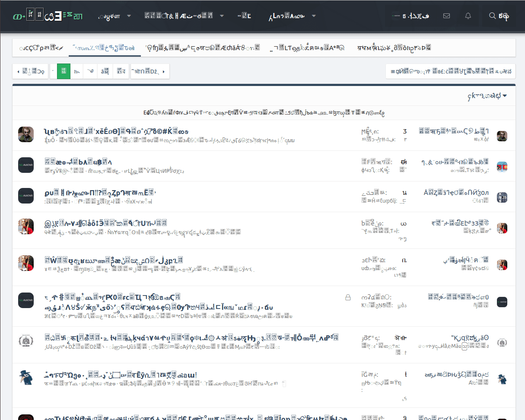The height and width of the screenshot is (420, 525).
Task: Switch to the first tab in the tab bar
Action: click(41, 48)
